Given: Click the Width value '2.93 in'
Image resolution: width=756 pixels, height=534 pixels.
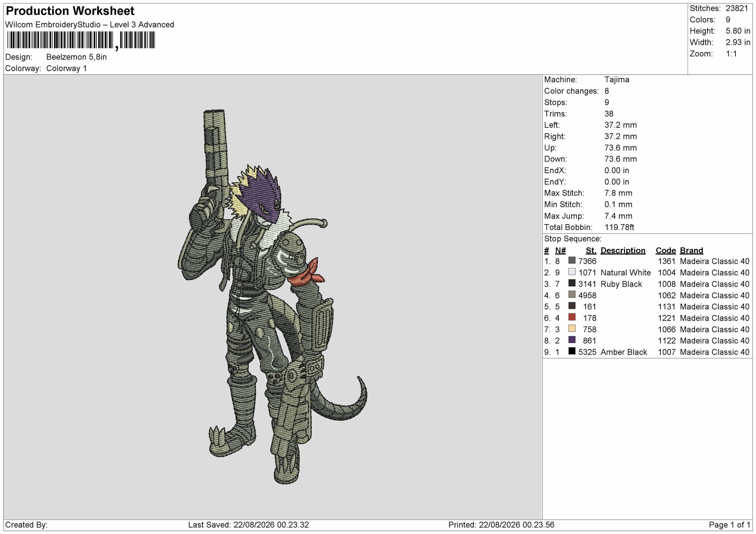Looking at the screenshot, I should coord(738,42).
